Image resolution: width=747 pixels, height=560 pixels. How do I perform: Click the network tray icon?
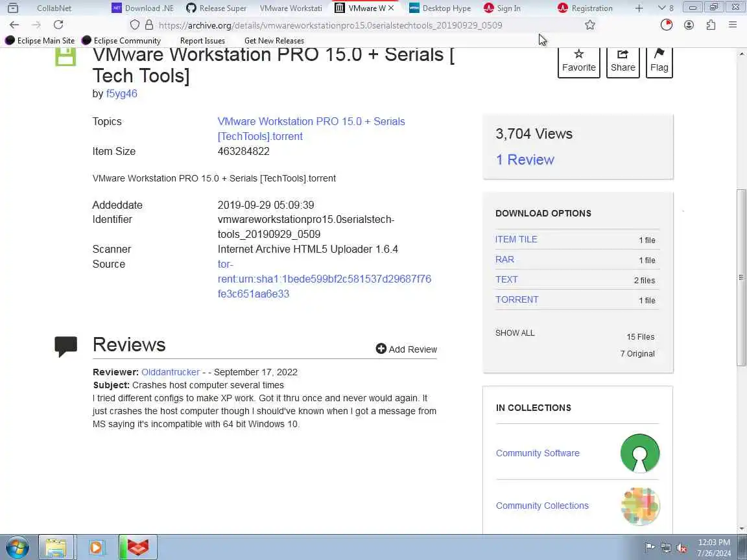[x=665, y=548]
